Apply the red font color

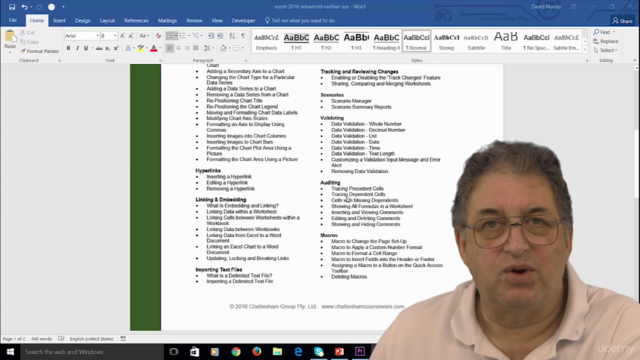(x=153, y=48)
